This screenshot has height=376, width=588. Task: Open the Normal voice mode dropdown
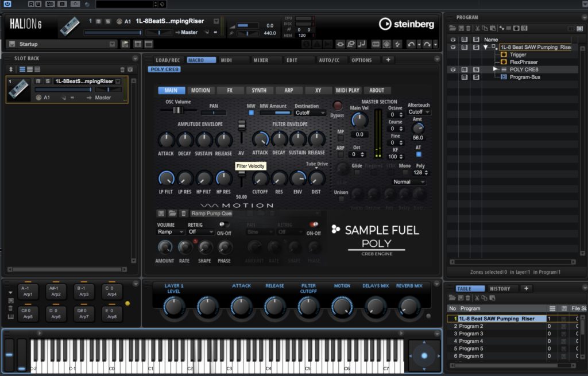409,182
